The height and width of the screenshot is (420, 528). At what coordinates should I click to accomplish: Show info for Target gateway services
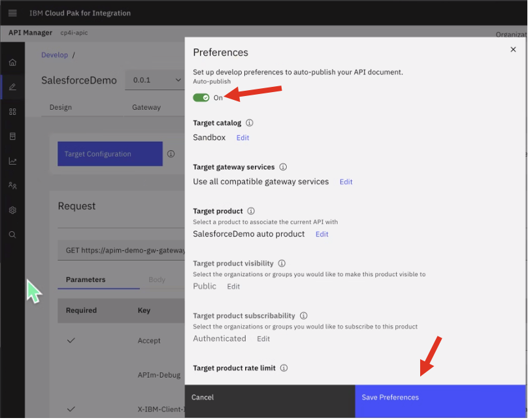tap(283, 167)
